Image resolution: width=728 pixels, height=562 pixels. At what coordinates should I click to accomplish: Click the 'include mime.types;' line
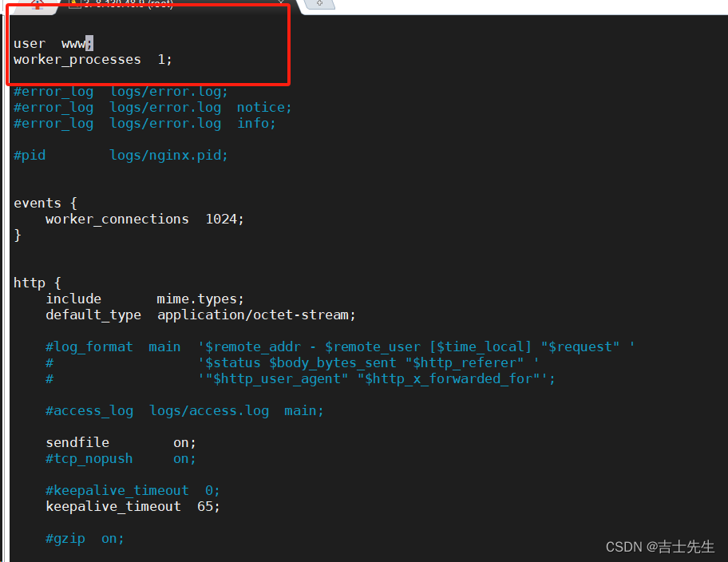[144, 299]
